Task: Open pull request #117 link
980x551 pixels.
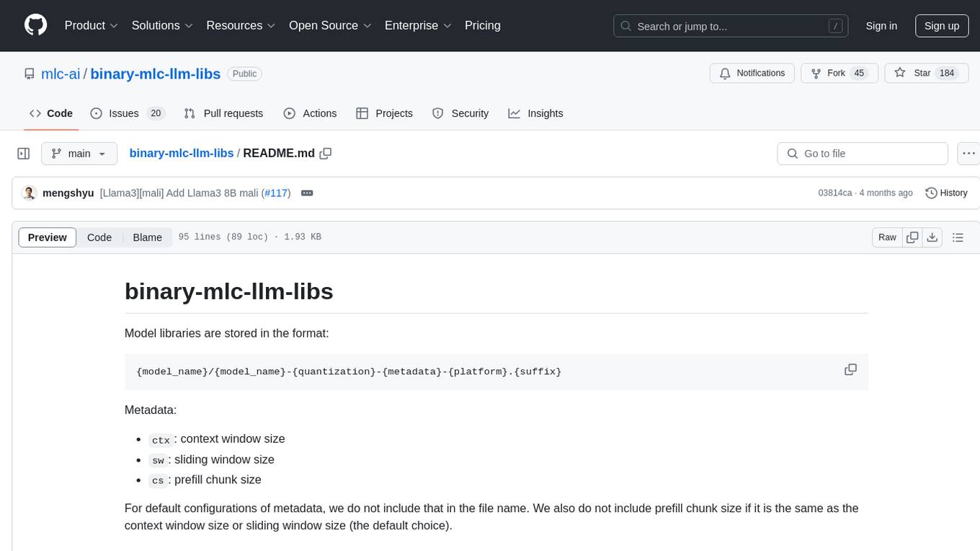Action: click(x=277, y=193)
